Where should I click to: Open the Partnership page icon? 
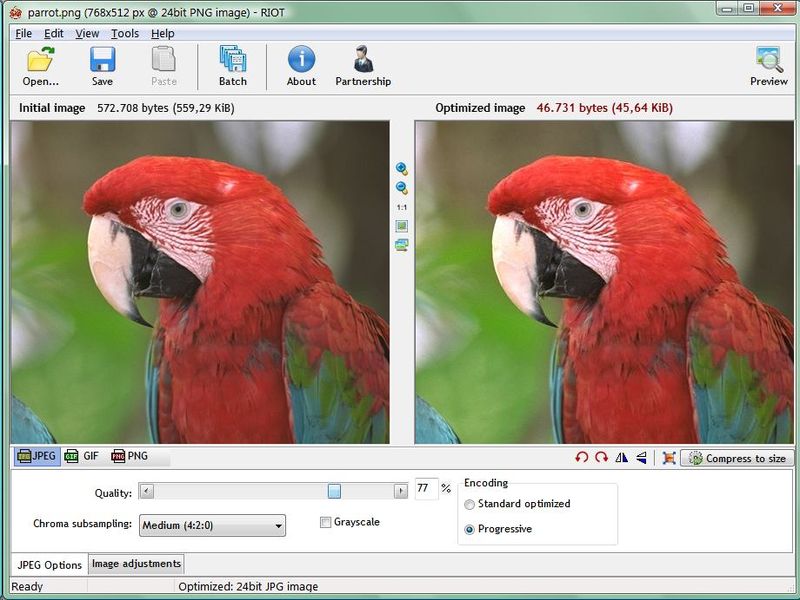pos(363,66)
